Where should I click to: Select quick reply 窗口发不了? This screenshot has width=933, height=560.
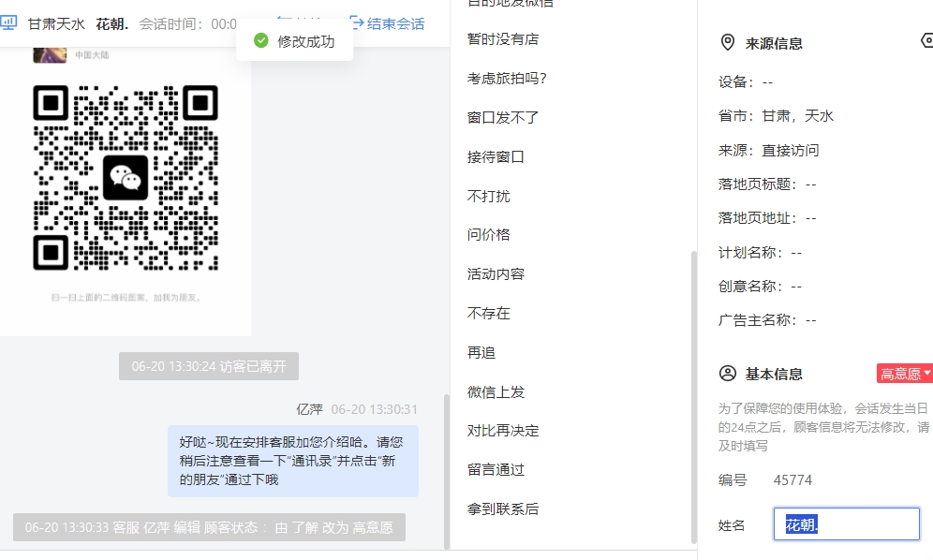tap(503, 118)
